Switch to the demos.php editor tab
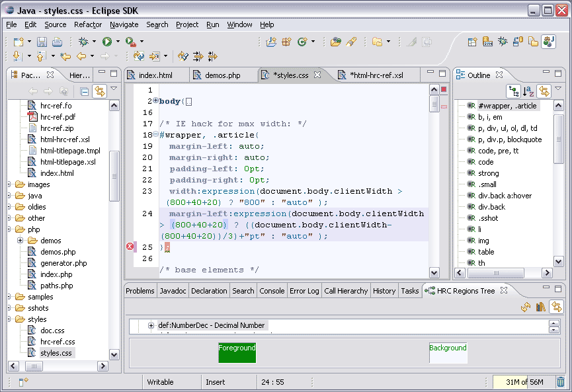 coord(222,75)
